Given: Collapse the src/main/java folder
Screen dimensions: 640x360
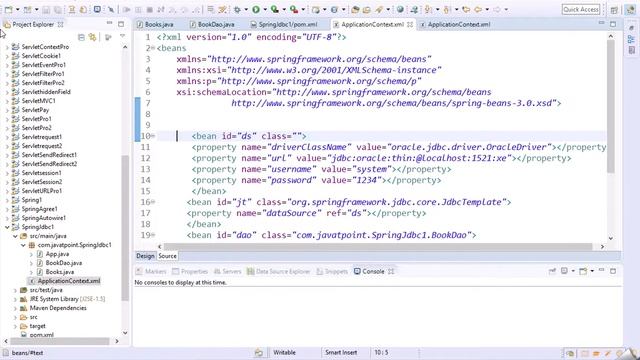Looking at the screenshot, I should 15,236.
